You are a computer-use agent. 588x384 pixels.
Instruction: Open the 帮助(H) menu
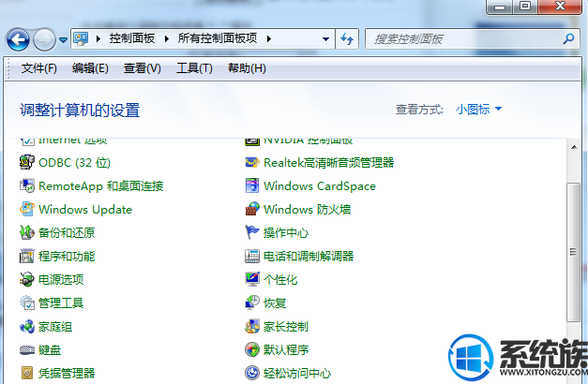(247, 68)
